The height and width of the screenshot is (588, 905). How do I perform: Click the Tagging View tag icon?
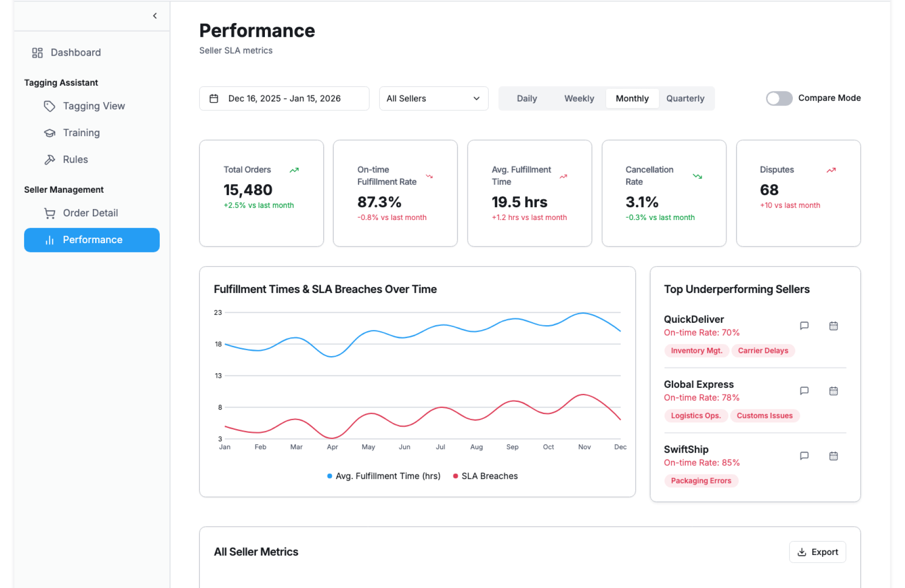tap(49, 106)
